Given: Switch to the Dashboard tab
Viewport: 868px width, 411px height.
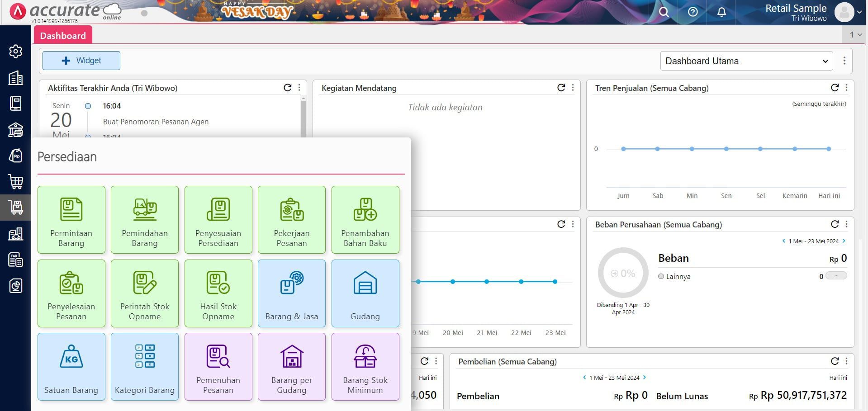Looking at the screenshot, I should tap(63, 35).
